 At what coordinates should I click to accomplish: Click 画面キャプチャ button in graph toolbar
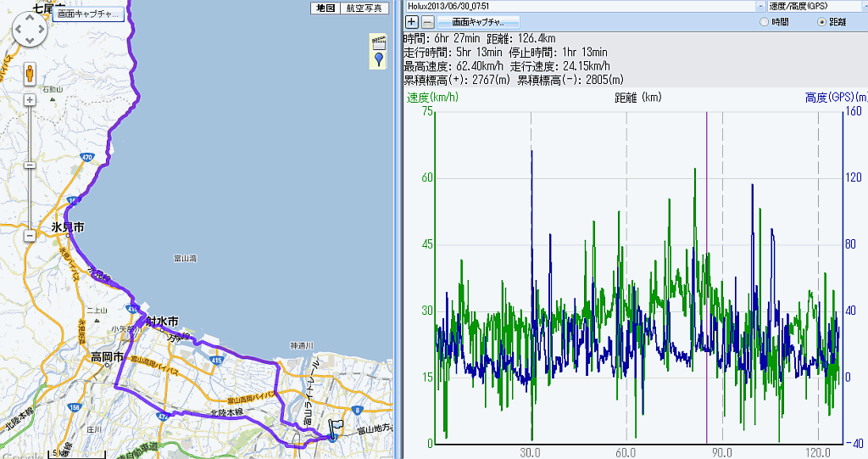(x=477, y=21)
